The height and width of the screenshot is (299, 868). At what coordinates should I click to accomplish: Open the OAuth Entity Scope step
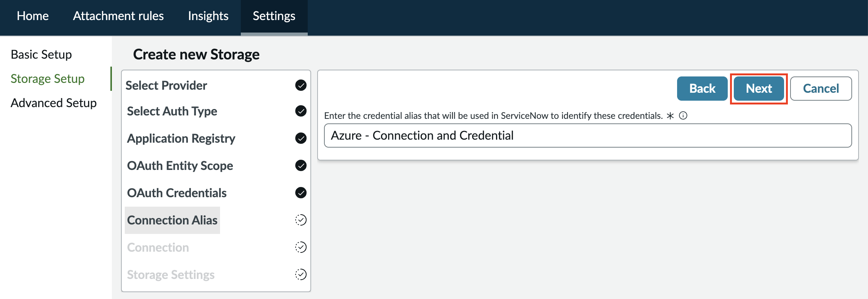pyautogui.click(x=180, y=166)
